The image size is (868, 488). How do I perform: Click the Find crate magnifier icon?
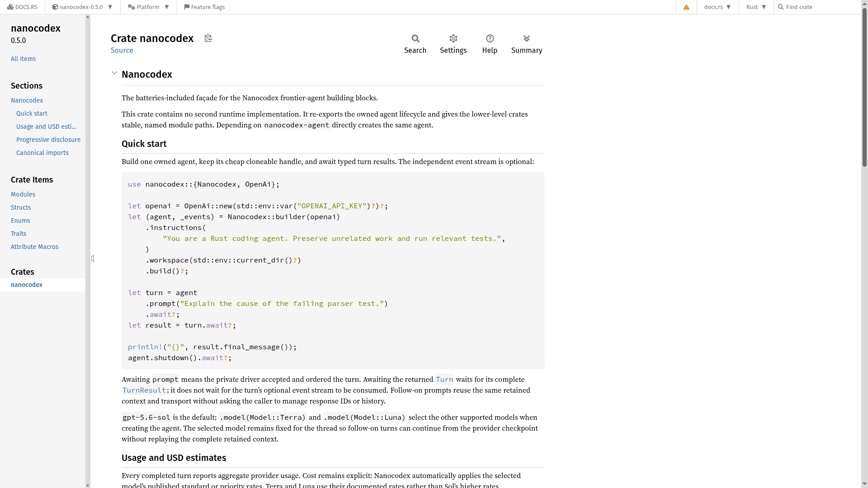781,7
